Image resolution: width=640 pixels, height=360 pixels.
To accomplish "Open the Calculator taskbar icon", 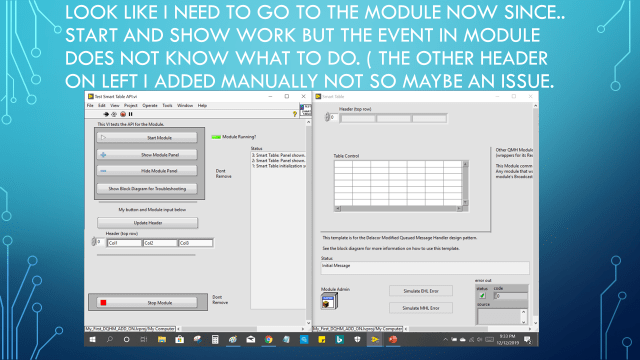I will (x=215, y=340).
